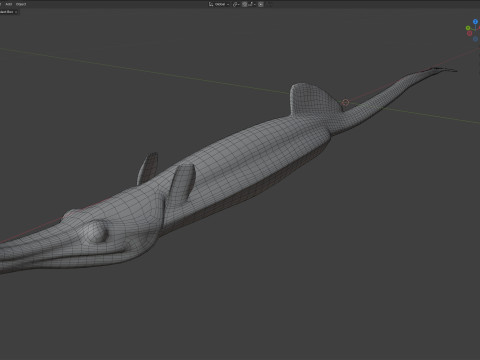The width and height of the screenshot is (480, 360).
Task: Click the blue Z axis gizmo ball
Action: click(x=475, y=21)
